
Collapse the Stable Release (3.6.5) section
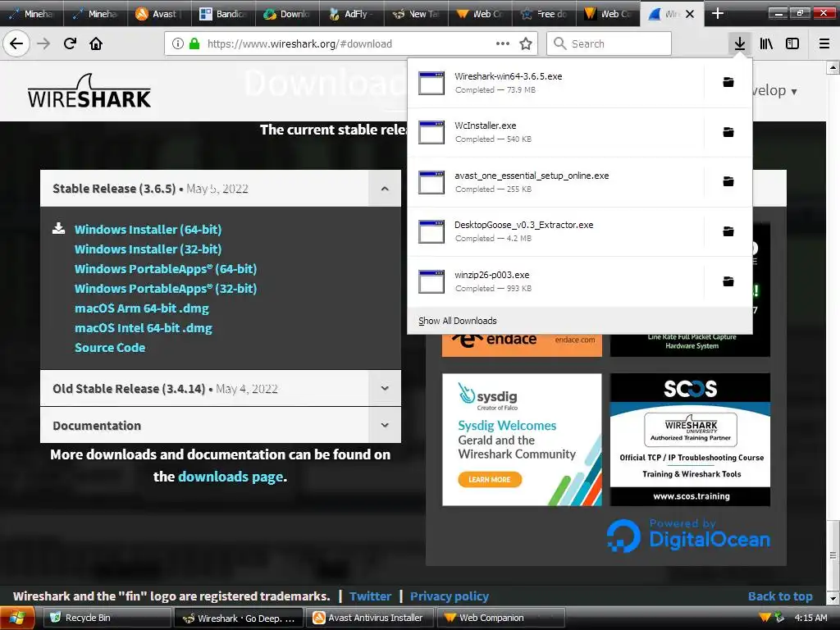[x=385, y=189]
